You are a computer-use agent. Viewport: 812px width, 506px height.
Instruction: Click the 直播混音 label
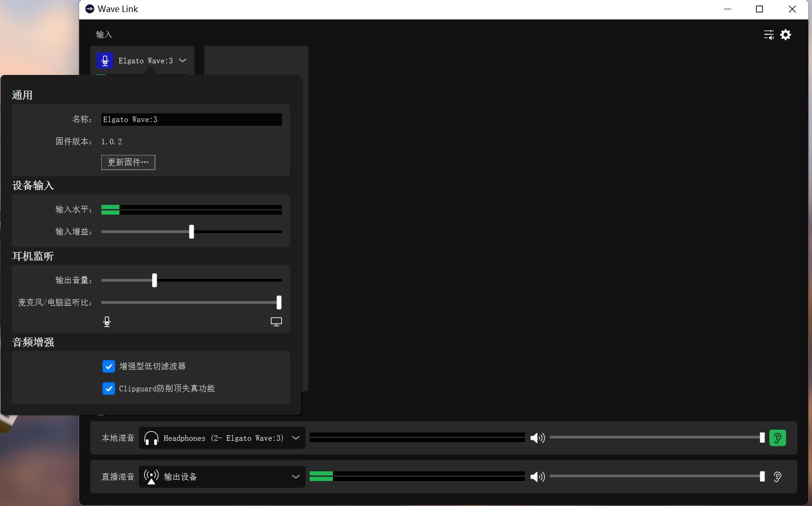pyautogui.click(x=118, y=477)
